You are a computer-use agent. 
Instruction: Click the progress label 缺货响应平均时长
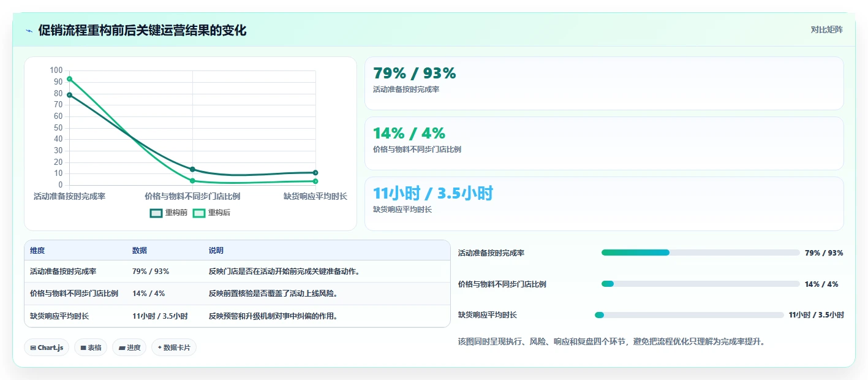click(x=488, y=315)
